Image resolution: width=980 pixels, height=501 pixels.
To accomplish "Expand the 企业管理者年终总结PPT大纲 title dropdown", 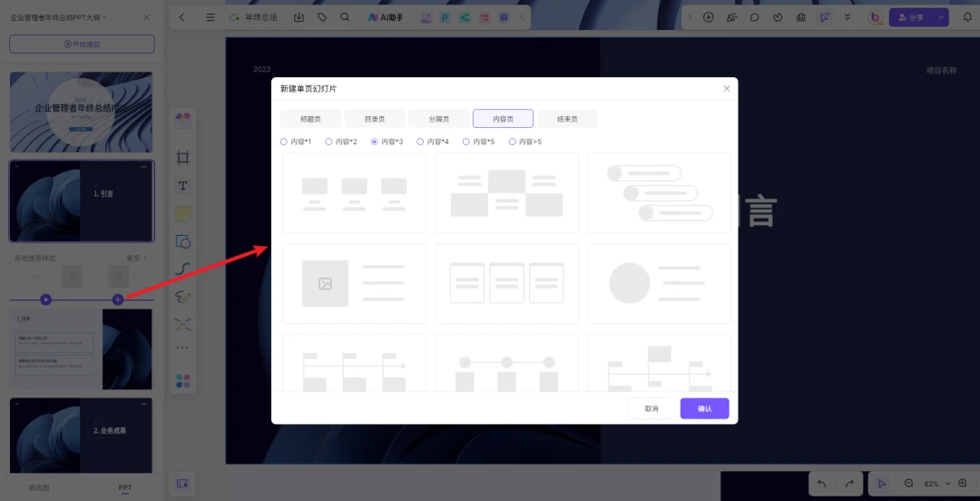I will click(x=104, y=17).
